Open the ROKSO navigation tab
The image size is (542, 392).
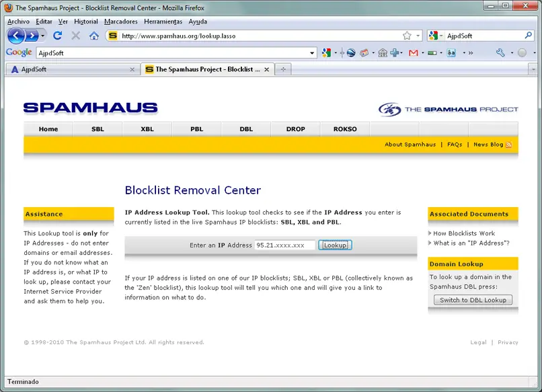(345, 129)
